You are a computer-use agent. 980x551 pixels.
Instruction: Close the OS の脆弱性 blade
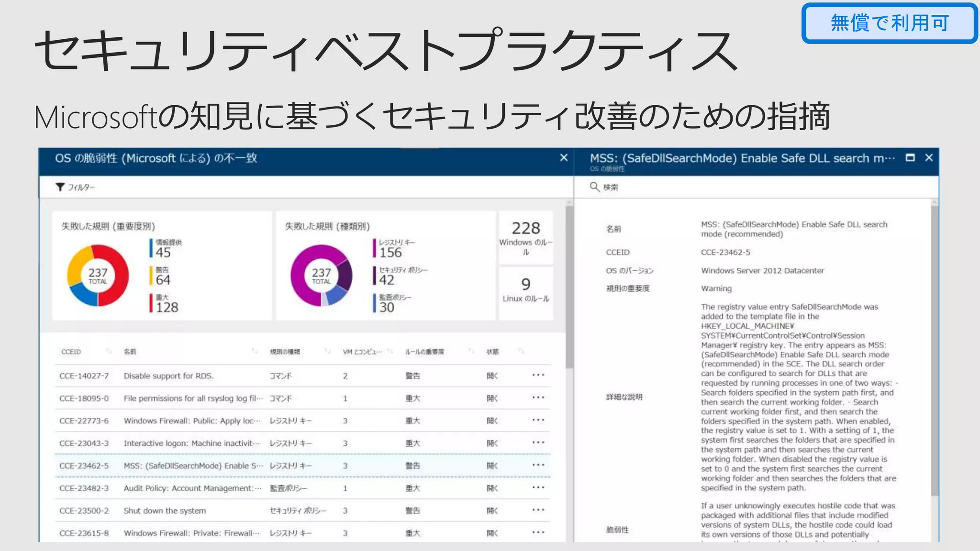[564, 158]
